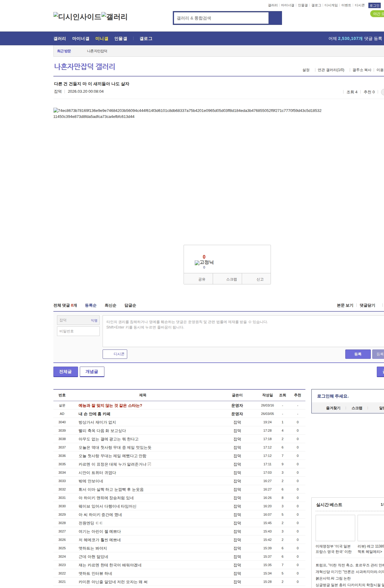This screenshot has width=384, height=588.
Task: Open post 전원엔딩 ㄷㄷ
Action: click(91, 523)
